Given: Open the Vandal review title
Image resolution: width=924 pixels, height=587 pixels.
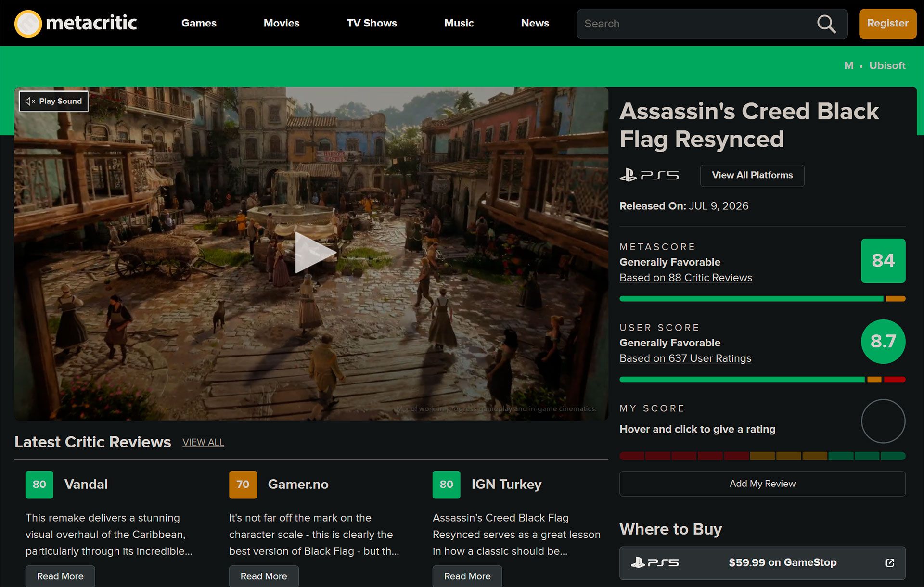Looking at the screenshot, I should pos(86,485).
